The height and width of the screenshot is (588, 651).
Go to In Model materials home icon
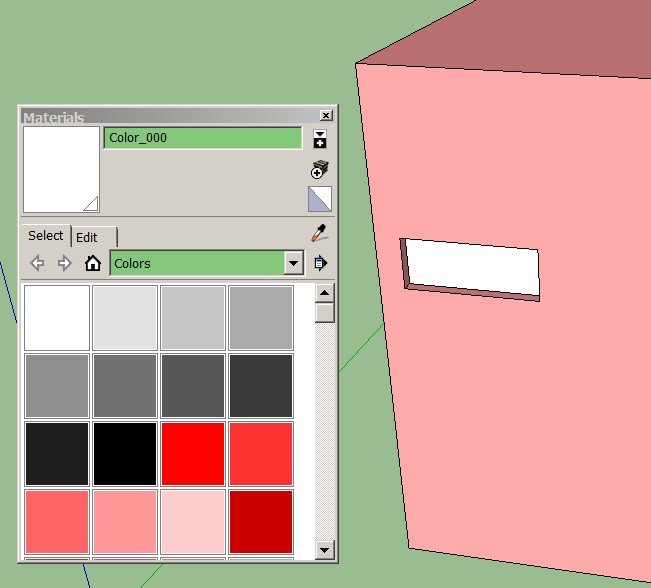93,264
